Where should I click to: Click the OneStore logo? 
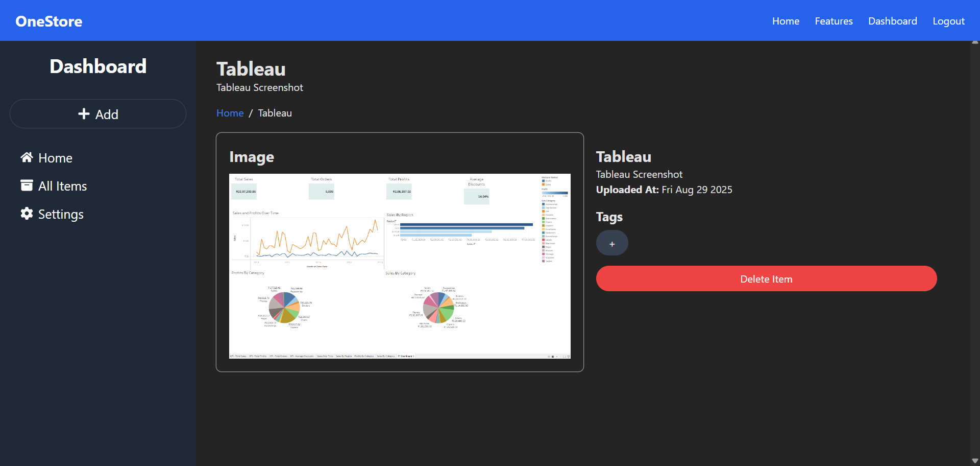pos(49,21)
